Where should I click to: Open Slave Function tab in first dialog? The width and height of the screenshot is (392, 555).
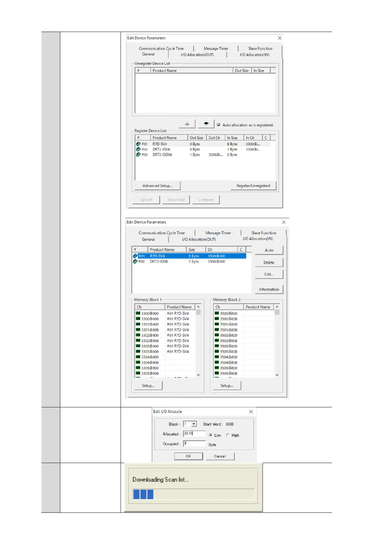(x=260, y=48)
